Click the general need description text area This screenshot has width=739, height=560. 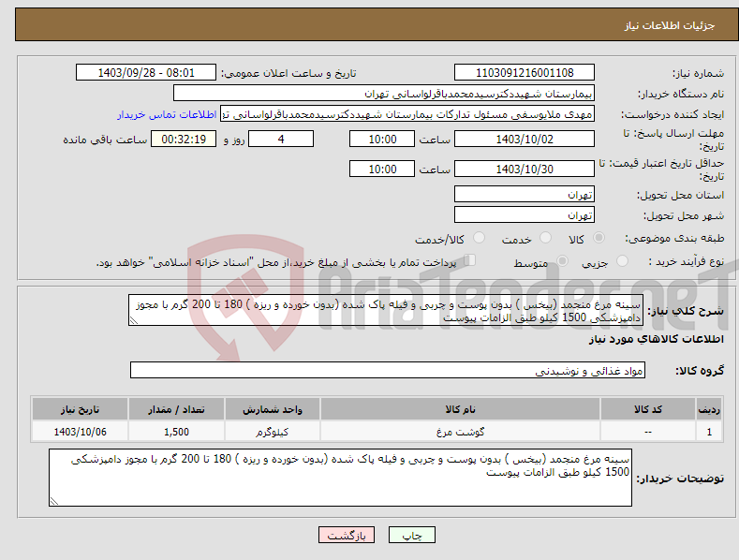point(386,310)
